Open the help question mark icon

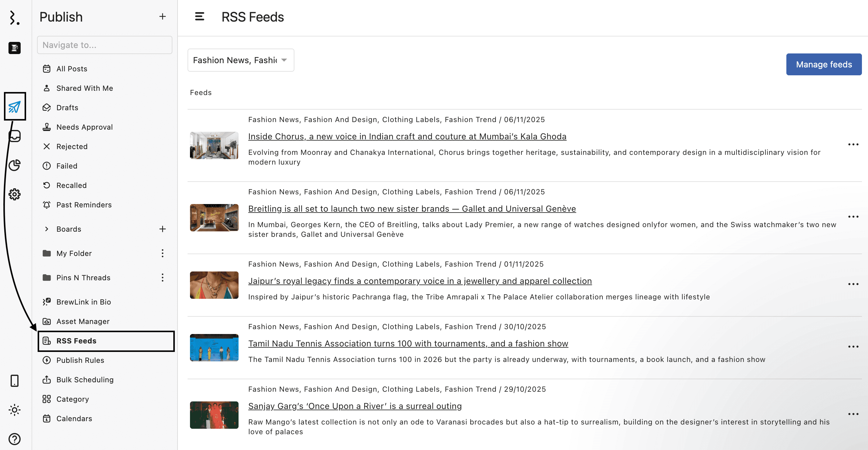click(x=15, y=439)
